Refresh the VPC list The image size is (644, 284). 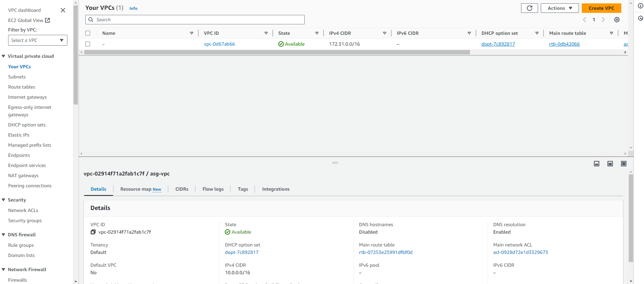[x=529, y=8]
